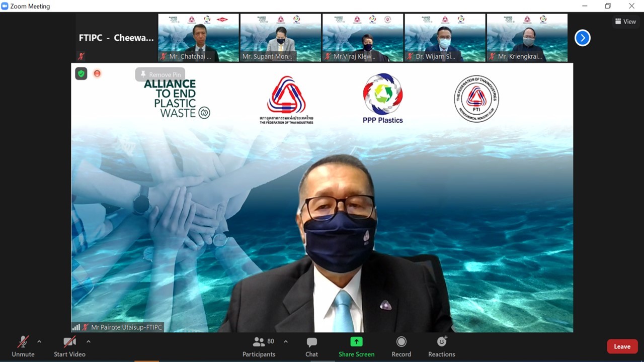The height and width of the screenshot is (362, 644).
Task: Select Dr. Wijarn's video thumbnail
Action: click(445, 38)
